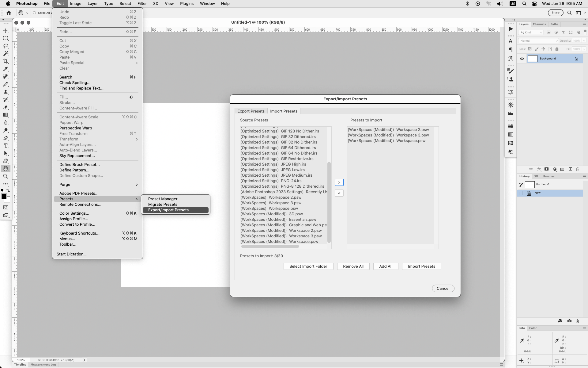Select the Crop tool

click(6, 61)
